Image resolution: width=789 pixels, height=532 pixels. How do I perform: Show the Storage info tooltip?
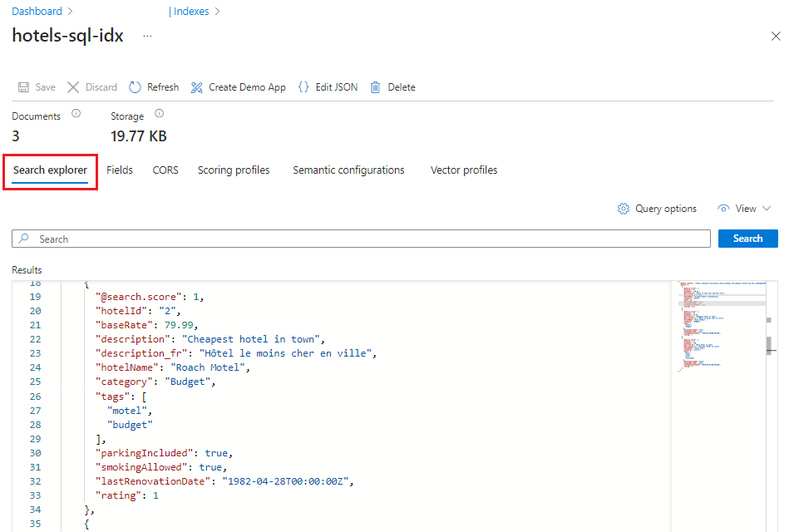point(158,113)
